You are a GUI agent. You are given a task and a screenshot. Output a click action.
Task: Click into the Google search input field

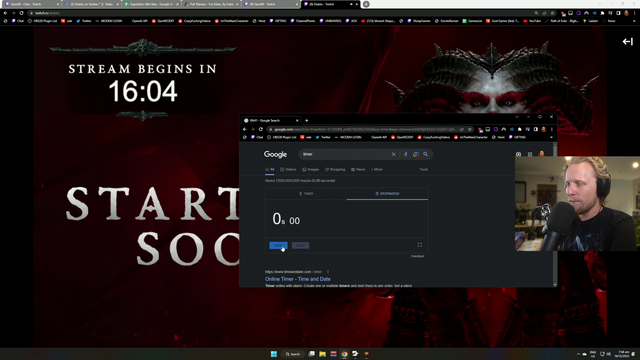pos(345,154)
